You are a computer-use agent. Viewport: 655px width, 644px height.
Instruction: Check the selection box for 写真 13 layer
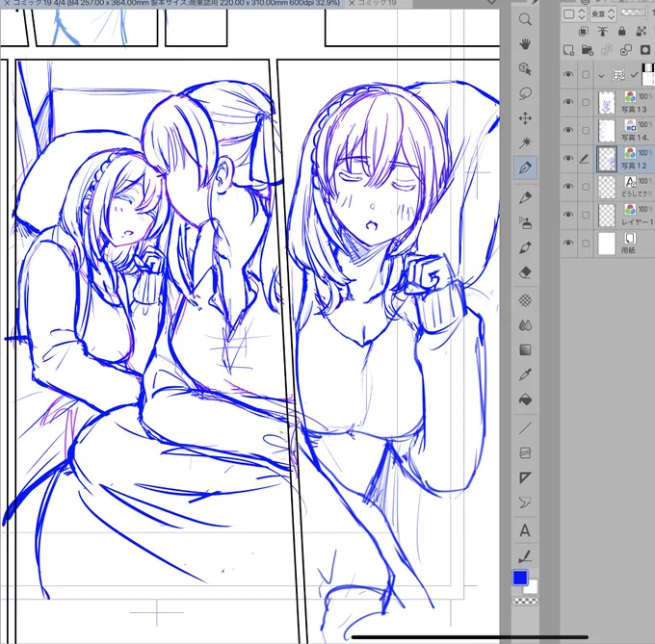click(x=586, y=102)
